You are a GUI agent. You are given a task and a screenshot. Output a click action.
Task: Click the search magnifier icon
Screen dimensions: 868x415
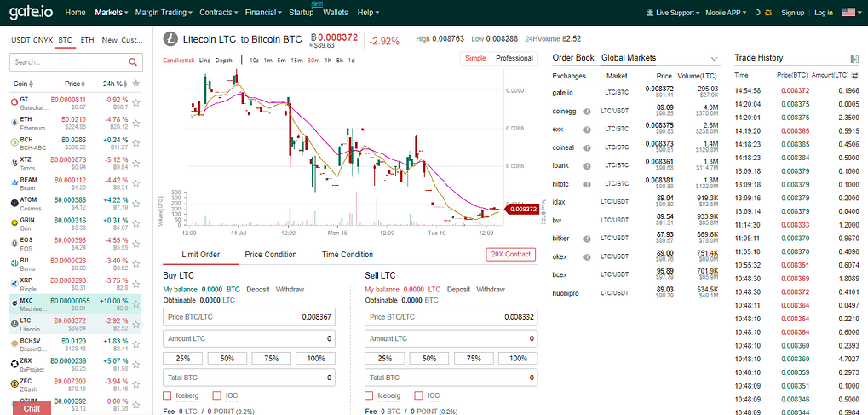pos(133,62)
